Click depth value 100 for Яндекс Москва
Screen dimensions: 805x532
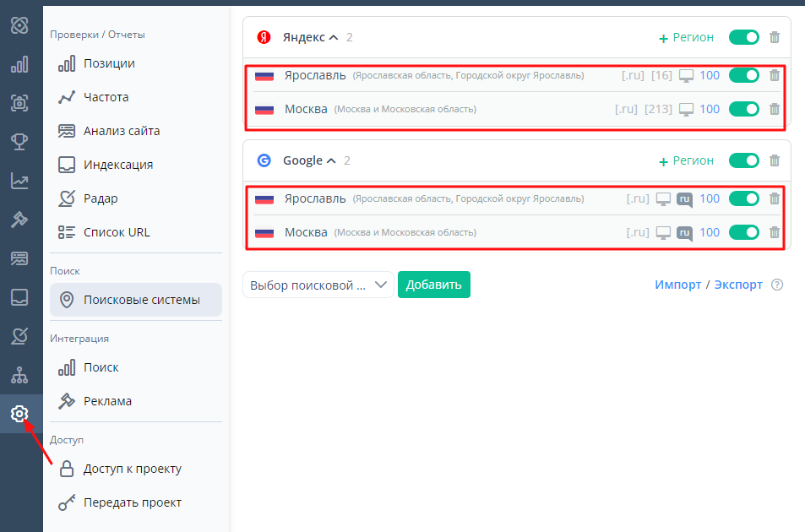(x=710, y=109)
